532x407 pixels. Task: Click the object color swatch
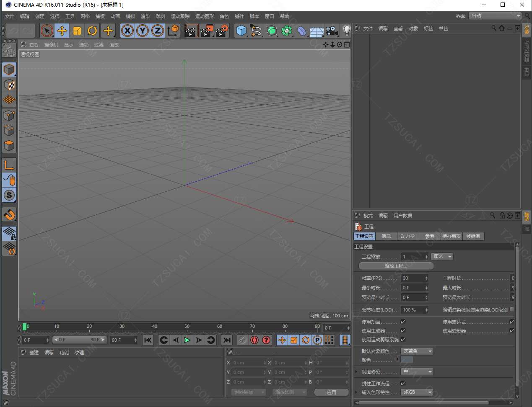tap(407, 360)
